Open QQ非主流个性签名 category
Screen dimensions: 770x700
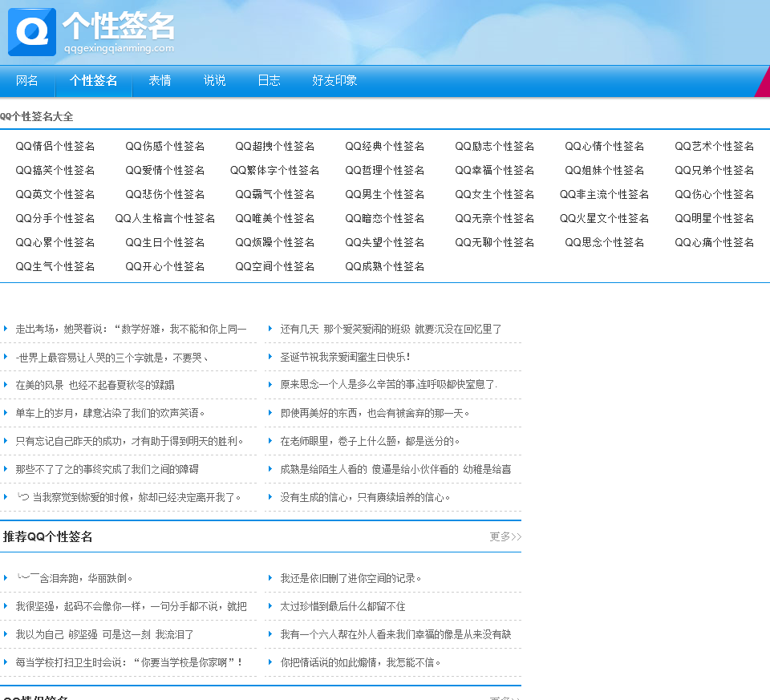pyautogui.click(x=605, y=194)
